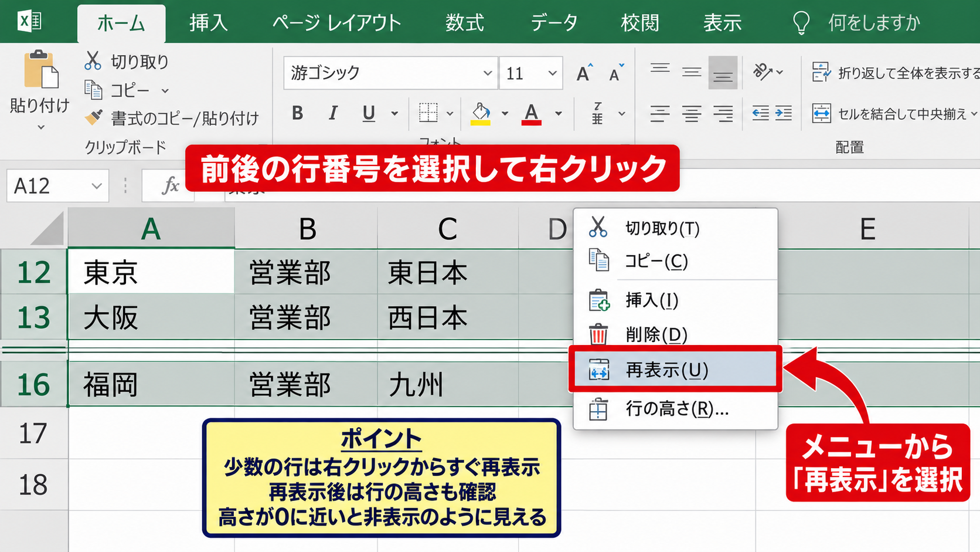Image resolution: width=980 pixels, height=552 pixels.
Task: Click the wrap text icon 折り返して全体を表示する
Action: 821,73
